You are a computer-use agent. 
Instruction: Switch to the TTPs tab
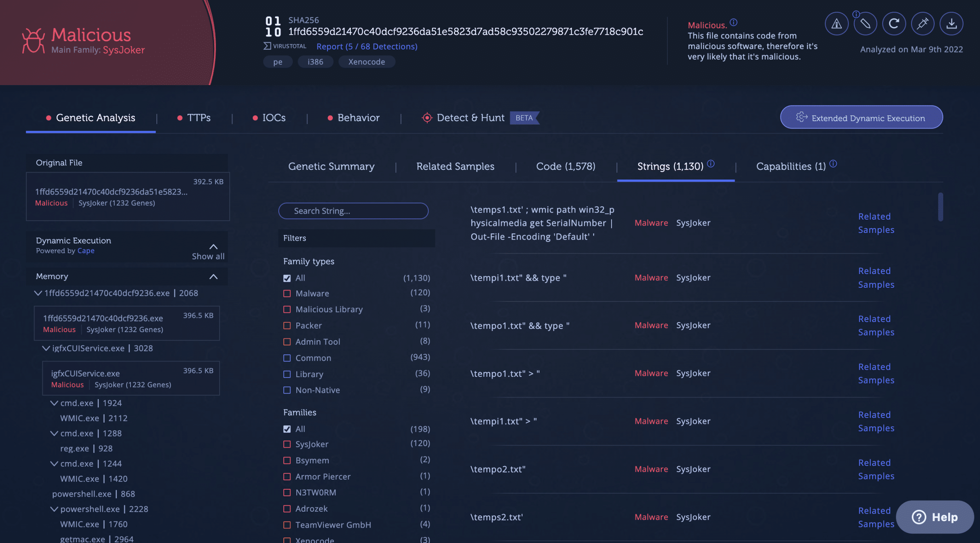pyautogui.click(x=198, y=118)
